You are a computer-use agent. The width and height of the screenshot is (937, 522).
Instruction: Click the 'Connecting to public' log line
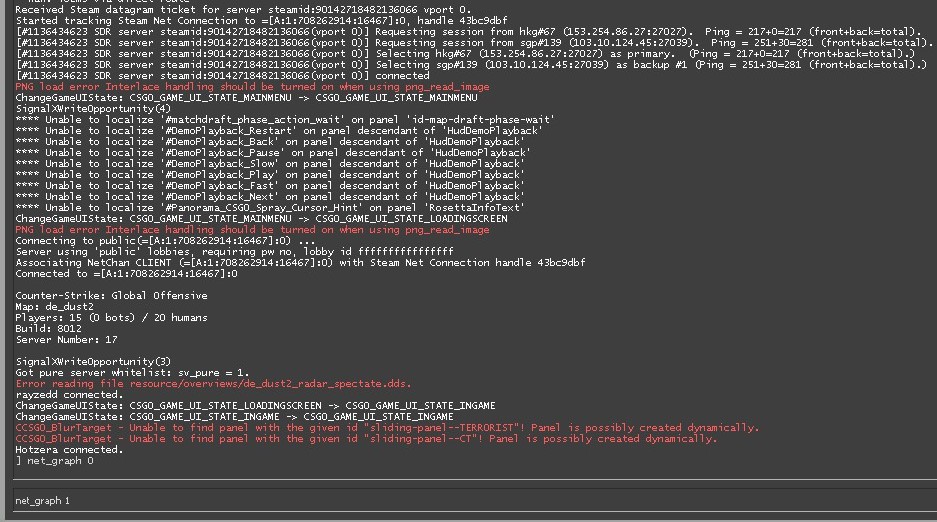pyautogui.click(x=165, y=241)
